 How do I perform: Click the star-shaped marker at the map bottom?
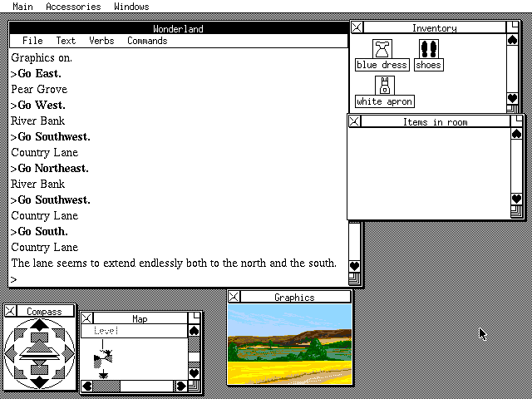103,375
